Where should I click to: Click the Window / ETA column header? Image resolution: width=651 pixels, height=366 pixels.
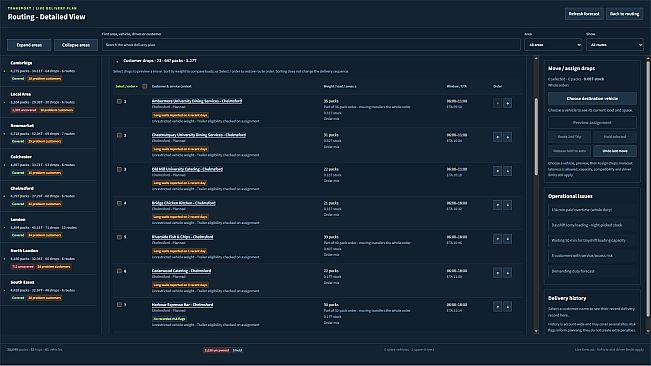click(x=456, y=86)
